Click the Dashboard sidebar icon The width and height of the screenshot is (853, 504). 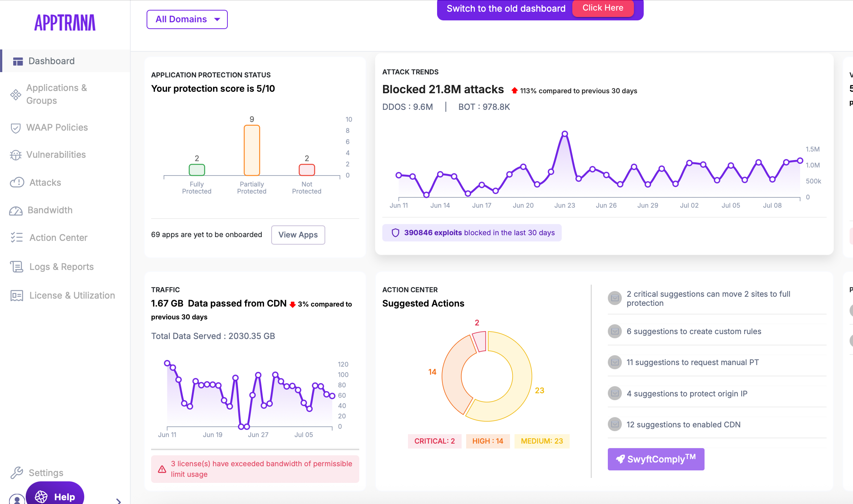tap(18, 61)
